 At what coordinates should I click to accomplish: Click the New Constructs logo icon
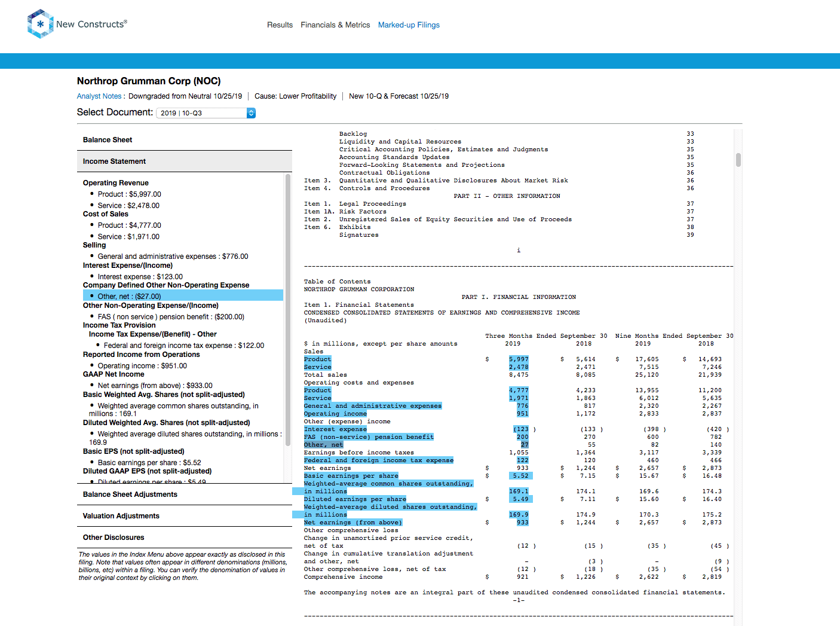pyautogui.click(x=40, y=24)
